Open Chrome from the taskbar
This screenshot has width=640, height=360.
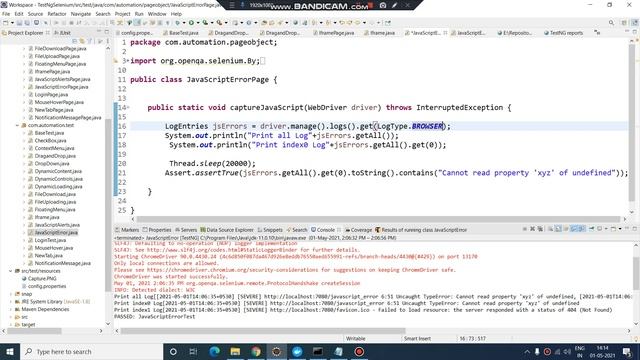coord(256,351)
